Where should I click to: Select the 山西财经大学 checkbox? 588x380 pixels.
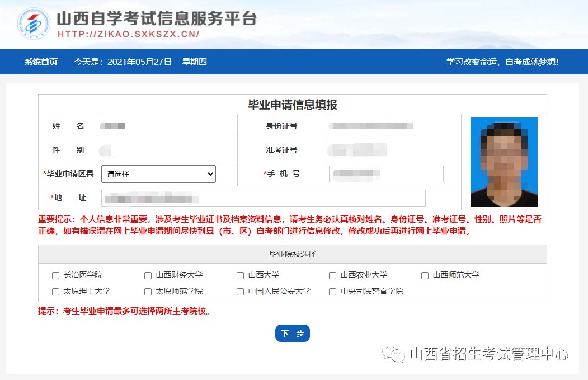148,275
